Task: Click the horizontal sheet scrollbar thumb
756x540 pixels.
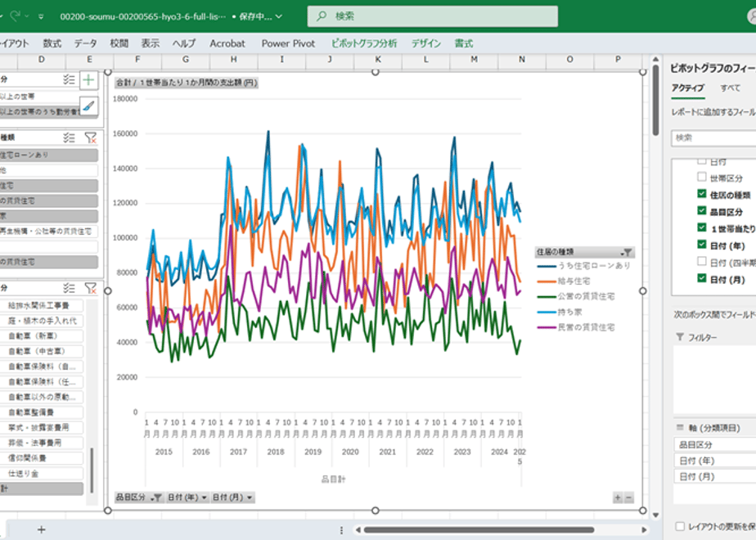Action: point(479,530)
